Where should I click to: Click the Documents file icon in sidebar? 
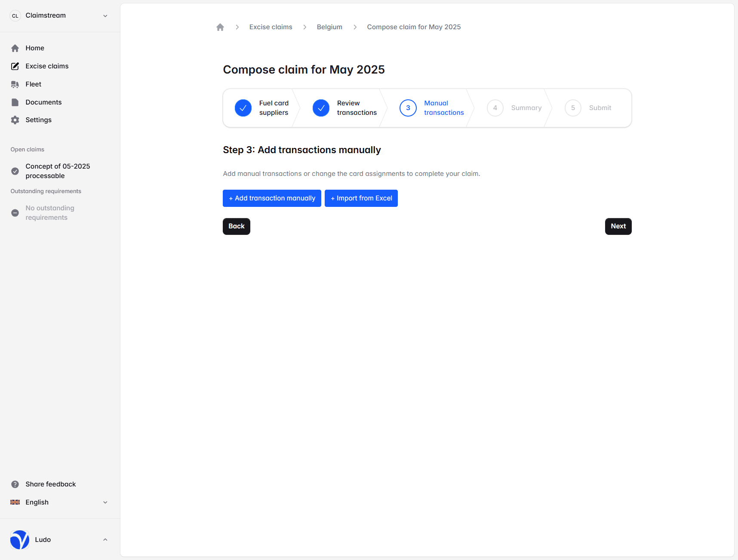15,102
